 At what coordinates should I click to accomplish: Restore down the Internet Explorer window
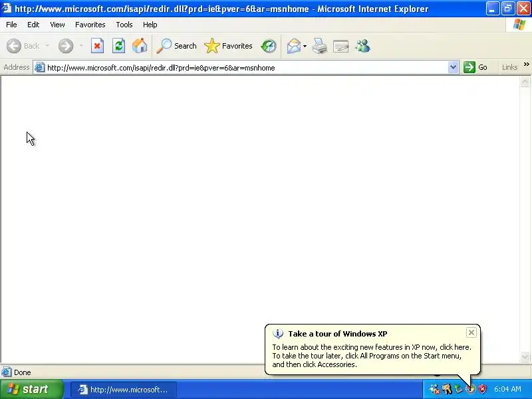click(507, 9)
